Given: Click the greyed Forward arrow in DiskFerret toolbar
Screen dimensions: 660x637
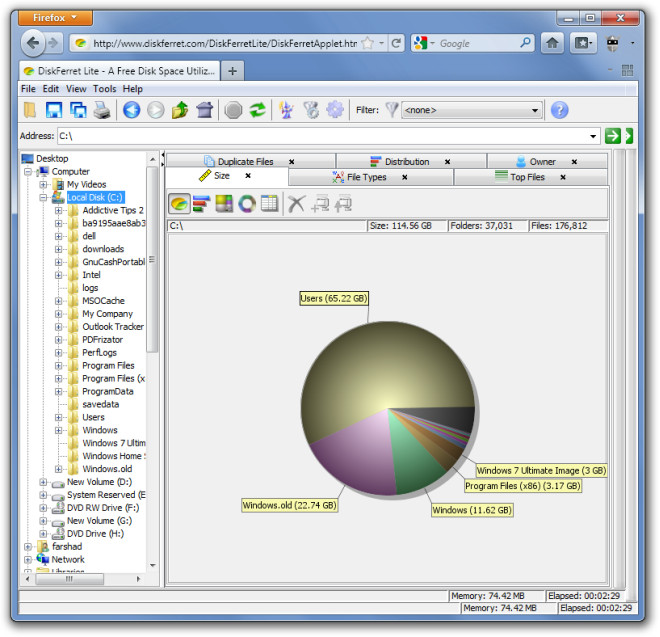Looking at the screenshot, I should (x=156, y=110).
